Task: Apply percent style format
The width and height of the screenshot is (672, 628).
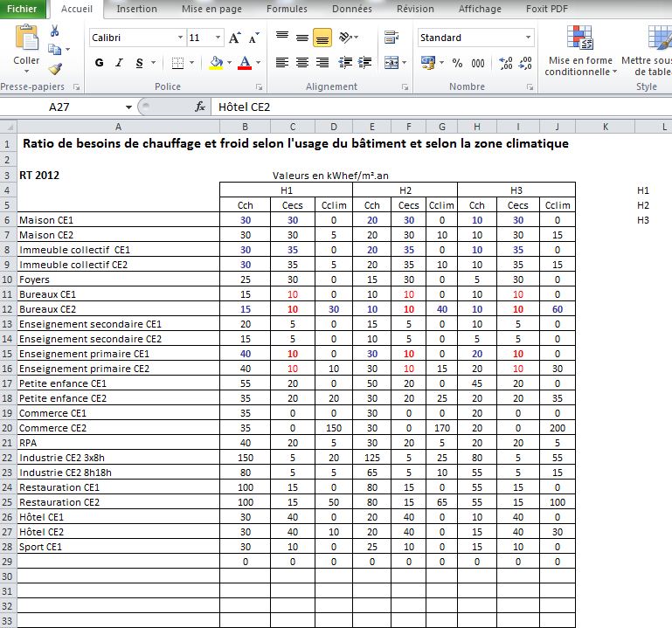Action: (x=457, y=63)
